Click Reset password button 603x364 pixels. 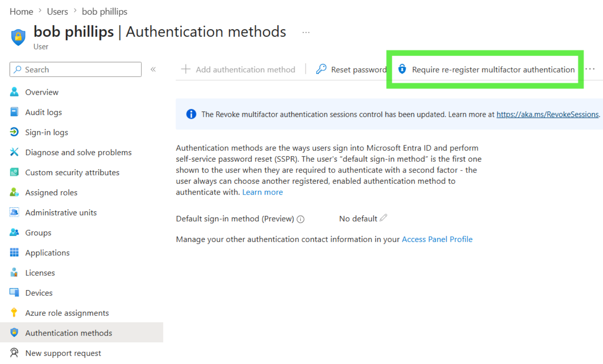click(351, 69)
